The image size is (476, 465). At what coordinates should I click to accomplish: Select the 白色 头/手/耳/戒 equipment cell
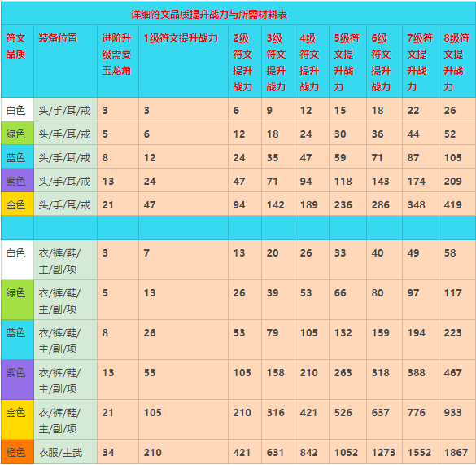point(66,109)
